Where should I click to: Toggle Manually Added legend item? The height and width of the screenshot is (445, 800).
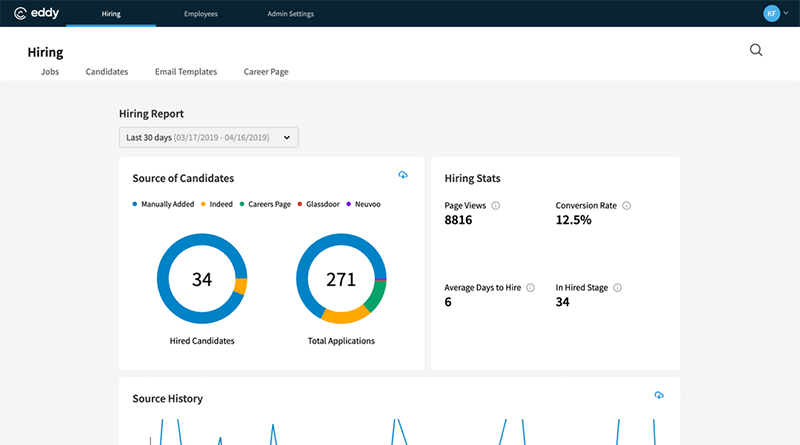tap(166, 204)
